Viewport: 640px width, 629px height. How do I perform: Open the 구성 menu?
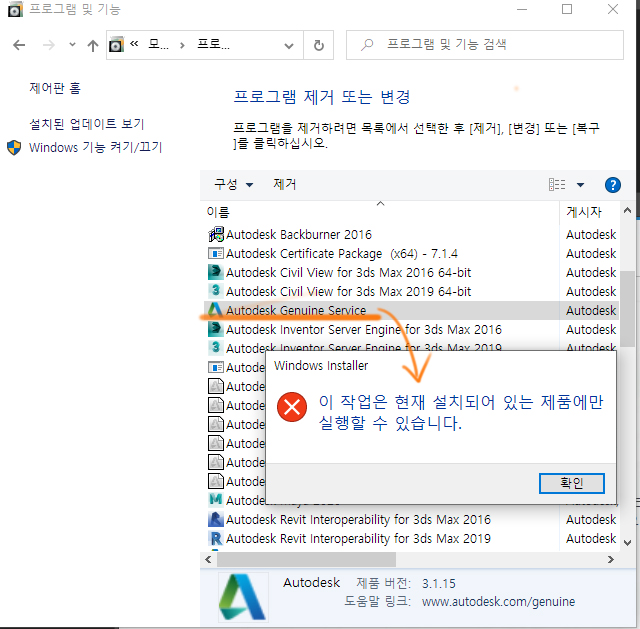coord(233,184)
